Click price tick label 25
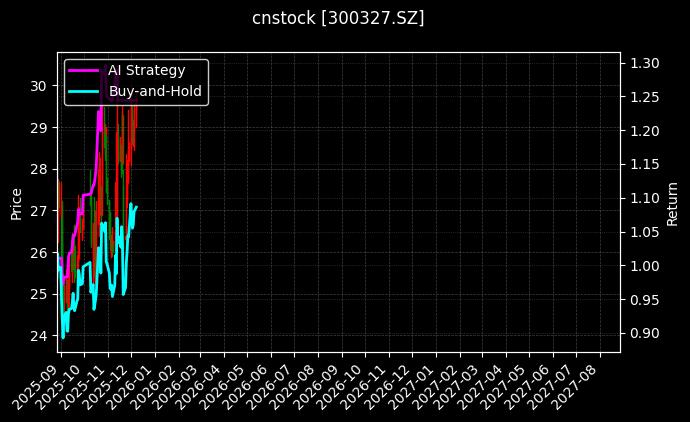The width and height of the screenshot is (690, 422). pyautogui.click(x=38, y=294)
